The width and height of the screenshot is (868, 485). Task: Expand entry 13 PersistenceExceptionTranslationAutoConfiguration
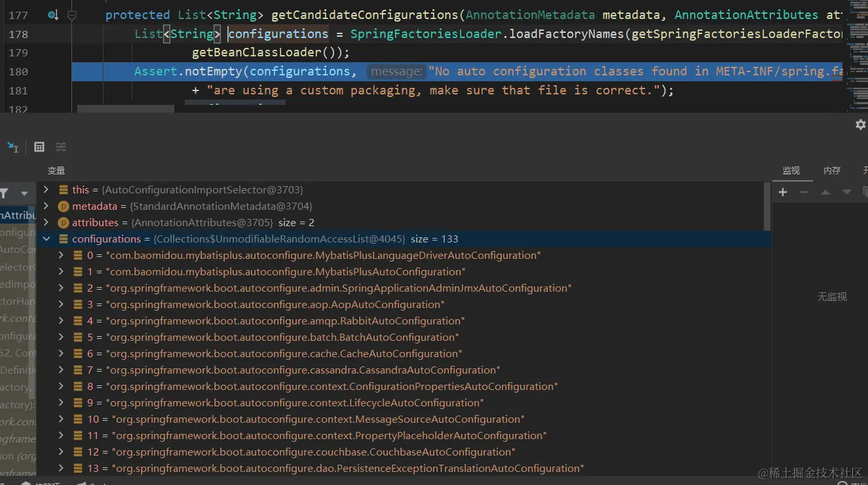click(61, 469)
